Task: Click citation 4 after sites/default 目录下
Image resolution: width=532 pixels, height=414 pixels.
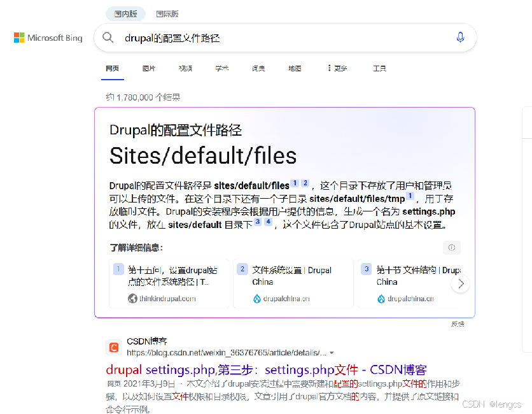Action: 269,222
